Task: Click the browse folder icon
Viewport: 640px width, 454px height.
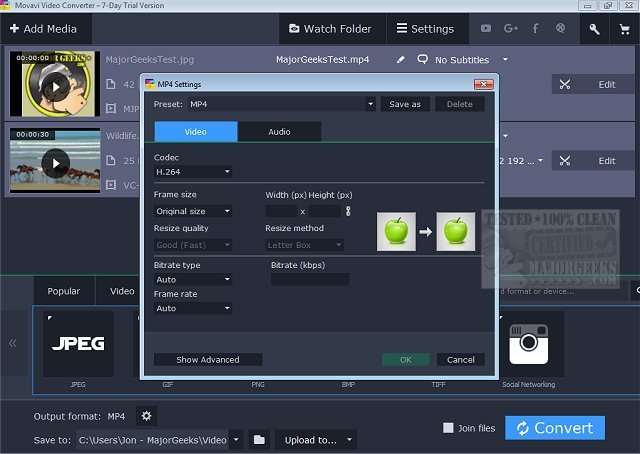Action: 259,440
